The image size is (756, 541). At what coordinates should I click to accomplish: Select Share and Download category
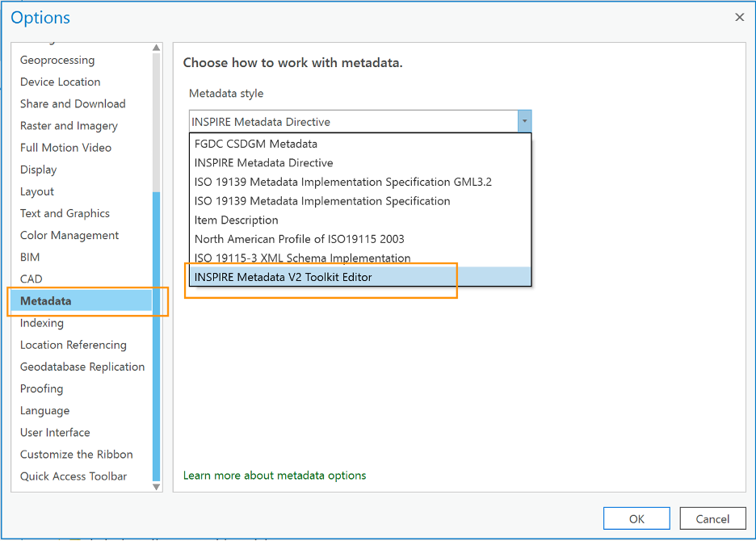(73, 103)
